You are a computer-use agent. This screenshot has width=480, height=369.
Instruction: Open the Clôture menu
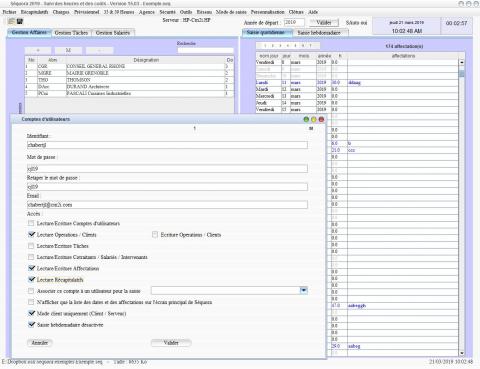click(x=296, y=12)
